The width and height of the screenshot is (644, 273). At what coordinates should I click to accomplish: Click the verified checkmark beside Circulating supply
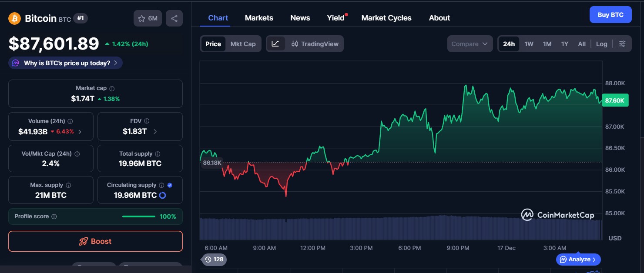[170, 185]
